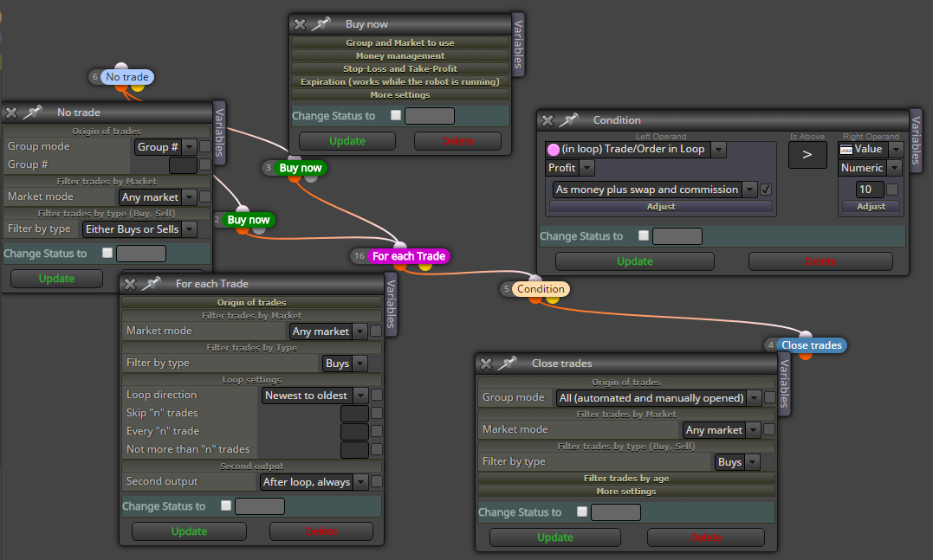Click the Value type icon in Right Operand
The image size is (933, 560).
coord(846,150)
